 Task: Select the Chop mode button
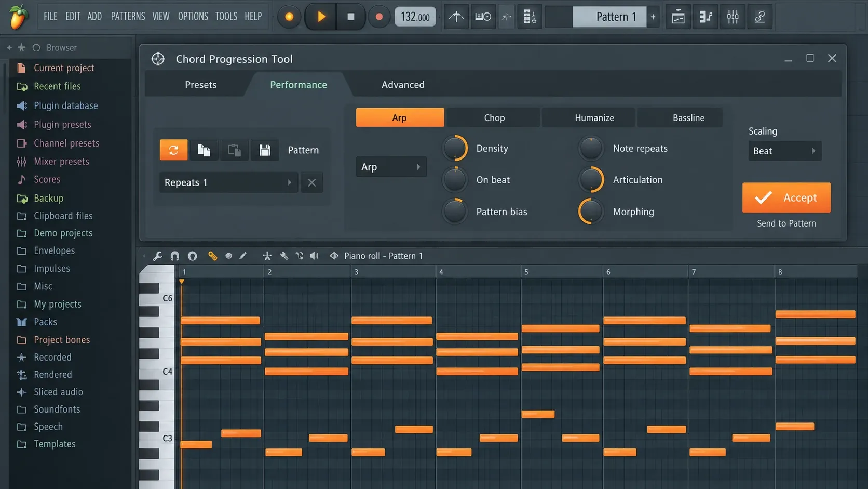pyautogui.click(x=494, y=118)
